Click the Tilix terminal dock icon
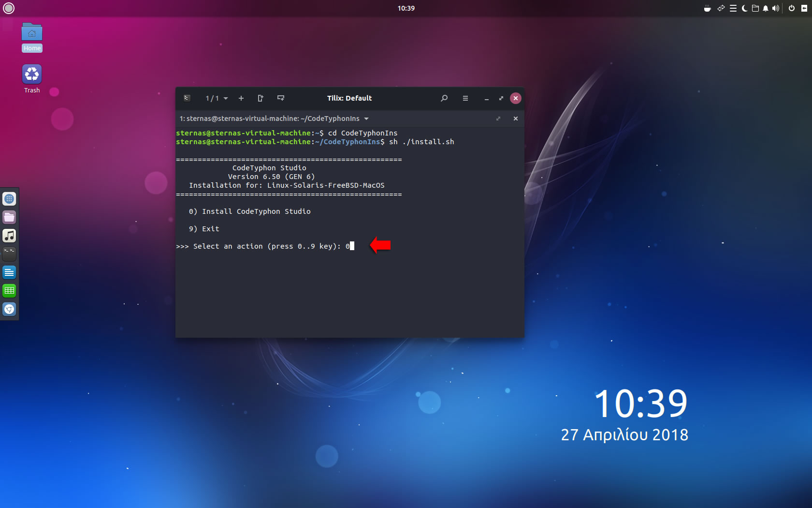 coord(9,254)
